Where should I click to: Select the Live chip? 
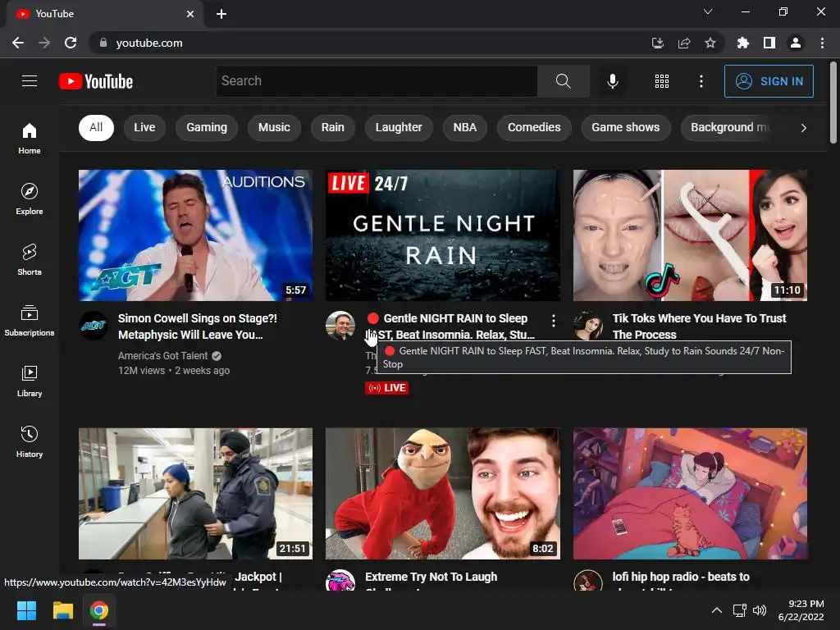tap(144, 127)
